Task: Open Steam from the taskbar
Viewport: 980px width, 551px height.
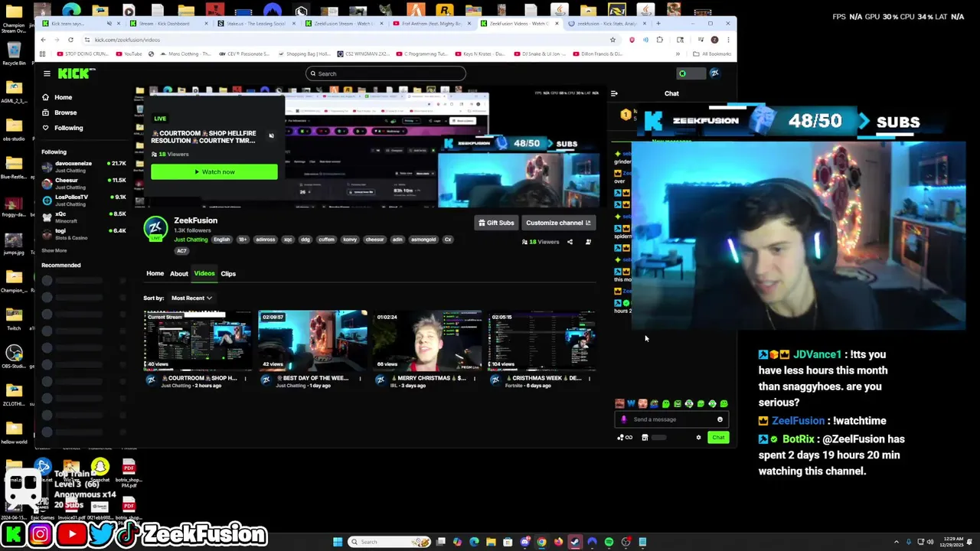Action: 575,542
